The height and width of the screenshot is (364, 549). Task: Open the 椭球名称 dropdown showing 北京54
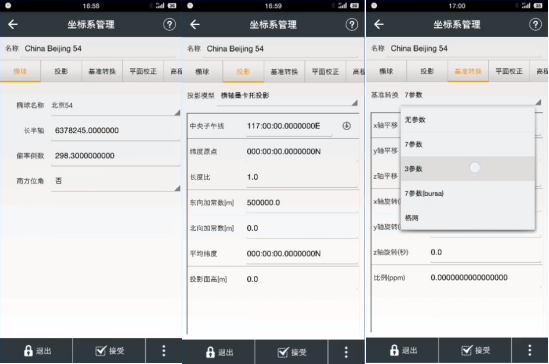coord(116,106)
